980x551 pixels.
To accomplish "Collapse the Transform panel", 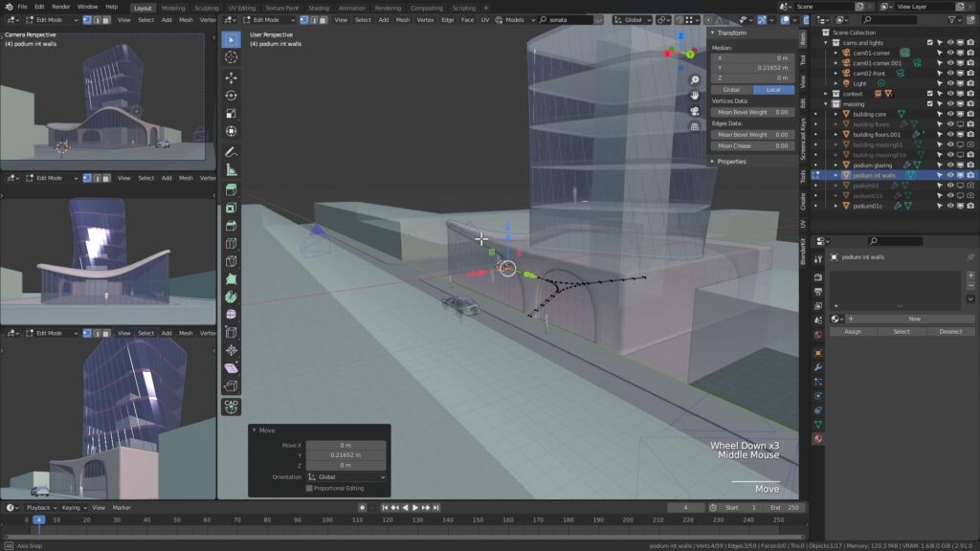I will (x=712, y=33).
